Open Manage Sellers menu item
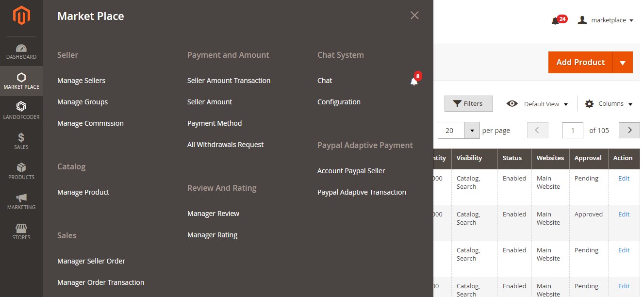This screenshot has height=297, width=644. point(81,81)
